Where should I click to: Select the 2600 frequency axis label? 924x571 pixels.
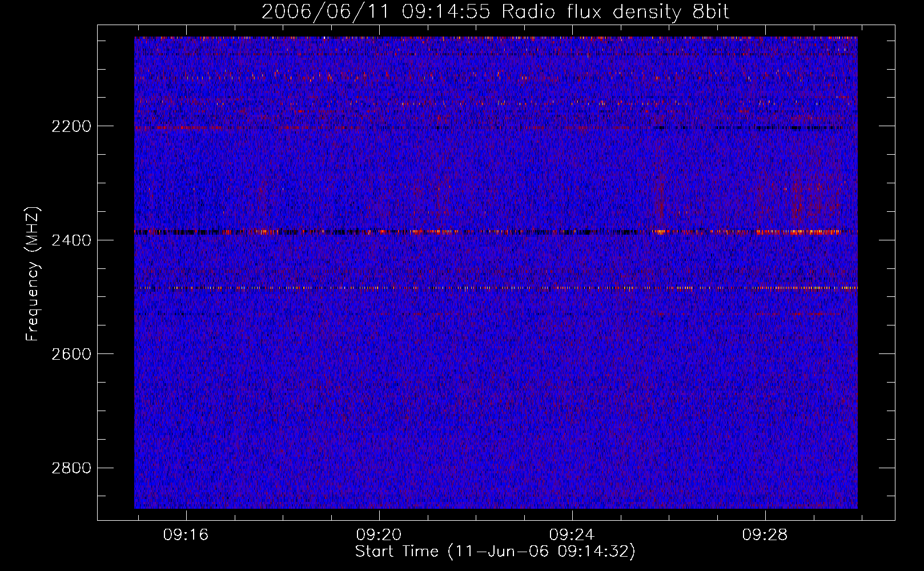[x=71, y=354]
